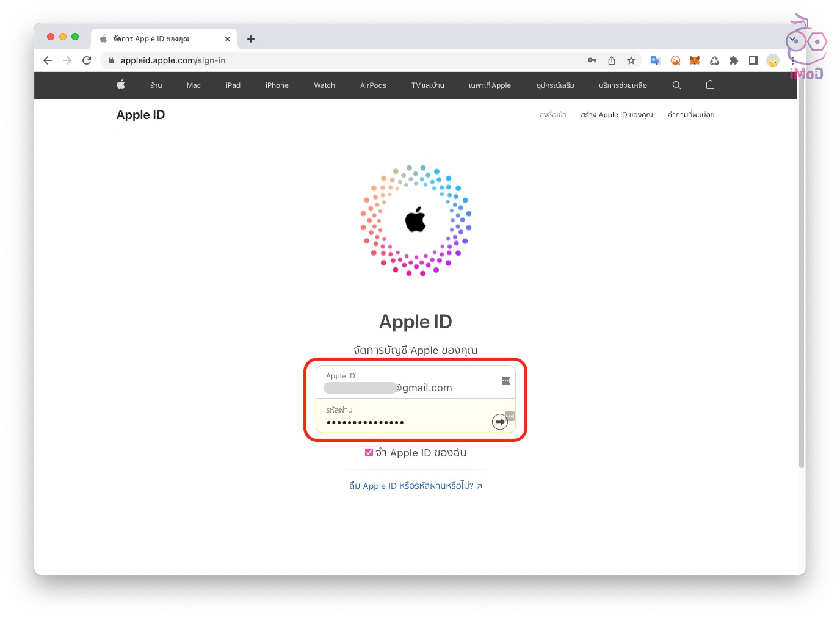
Task: Open saved passwords key icon
Action: 592,60
